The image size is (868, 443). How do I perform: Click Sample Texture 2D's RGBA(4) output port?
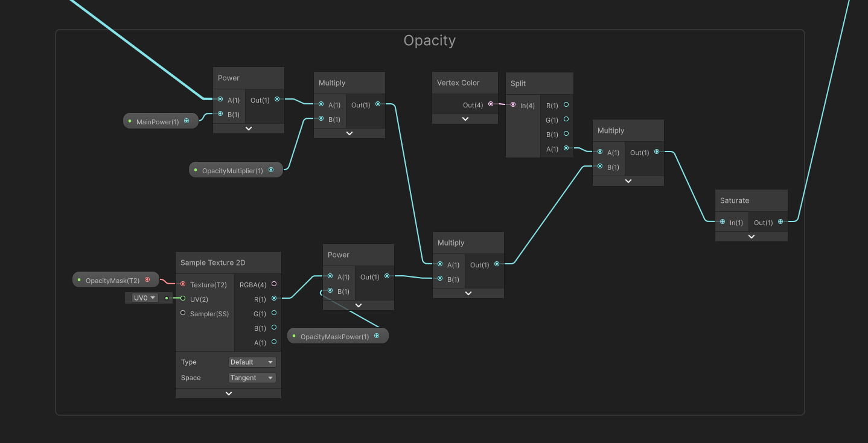coord(274,284)
